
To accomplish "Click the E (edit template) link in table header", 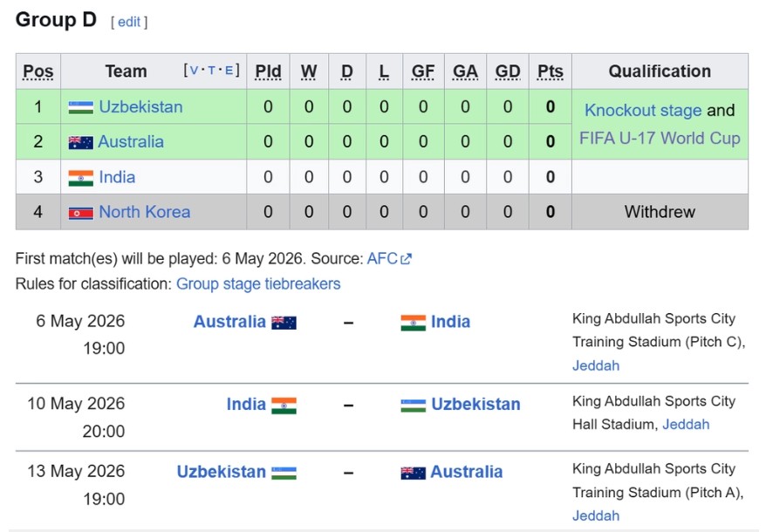I will tap(229, 71).
